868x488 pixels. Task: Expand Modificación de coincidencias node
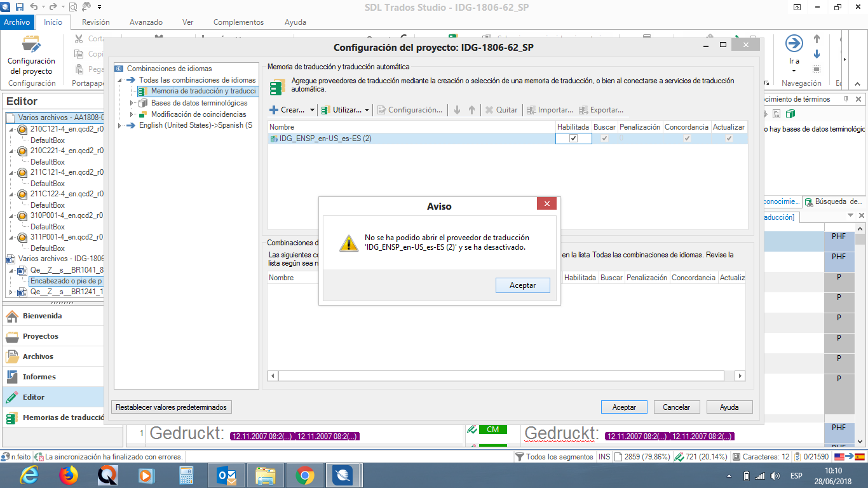pos(132,114)
